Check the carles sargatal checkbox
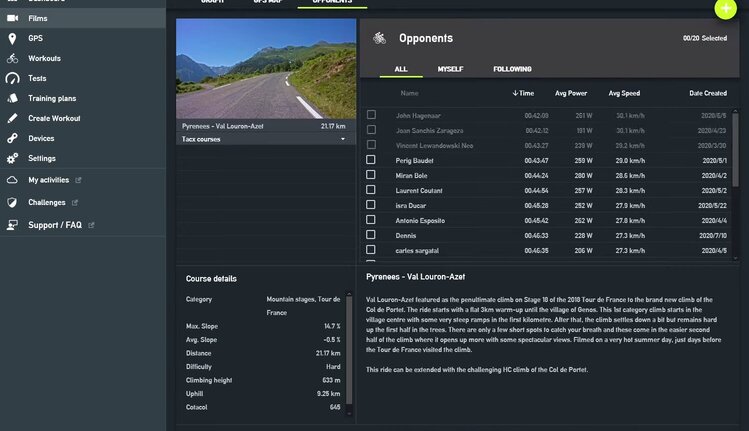Viewport: 749px width, 431px height. pyautogui.click(x=371, y=250)
